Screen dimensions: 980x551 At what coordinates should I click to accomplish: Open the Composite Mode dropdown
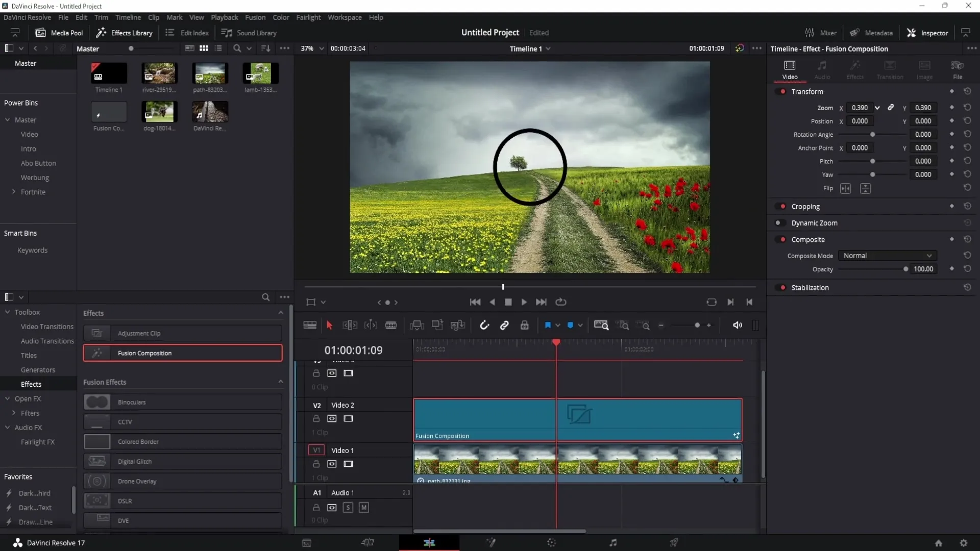[x=886, y=256]
